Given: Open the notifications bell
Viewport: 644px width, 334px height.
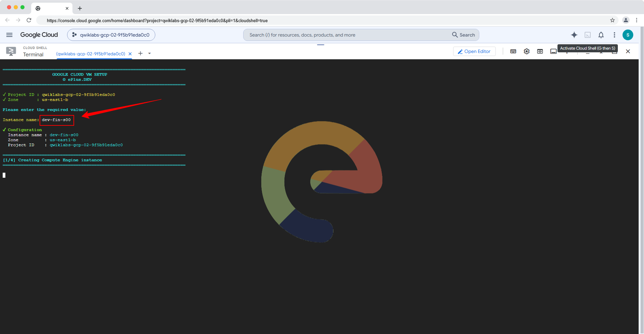Looking at the screenshot, I should 601,35.
